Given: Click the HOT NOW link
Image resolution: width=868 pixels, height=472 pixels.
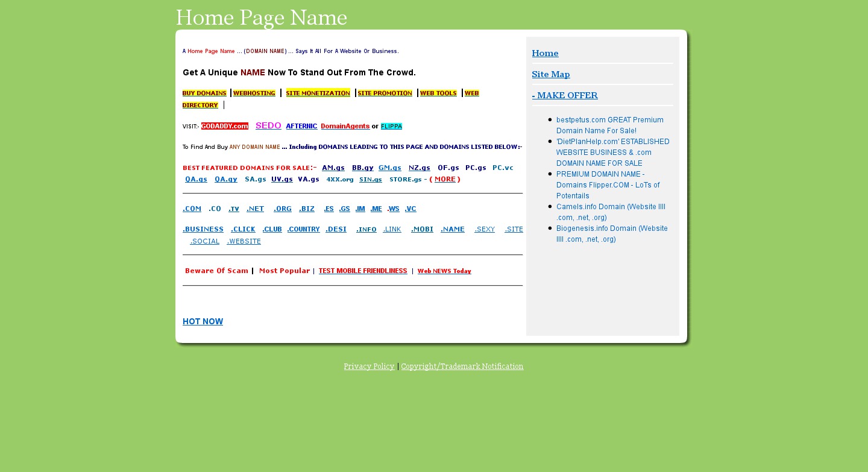Looking at the screenshot, I should (203, 322).
